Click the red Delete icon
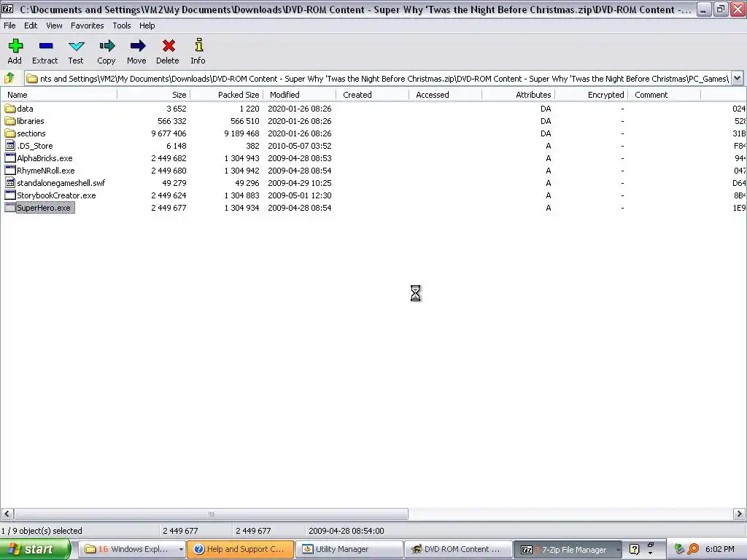747x560 pixels. pos(169,46)
